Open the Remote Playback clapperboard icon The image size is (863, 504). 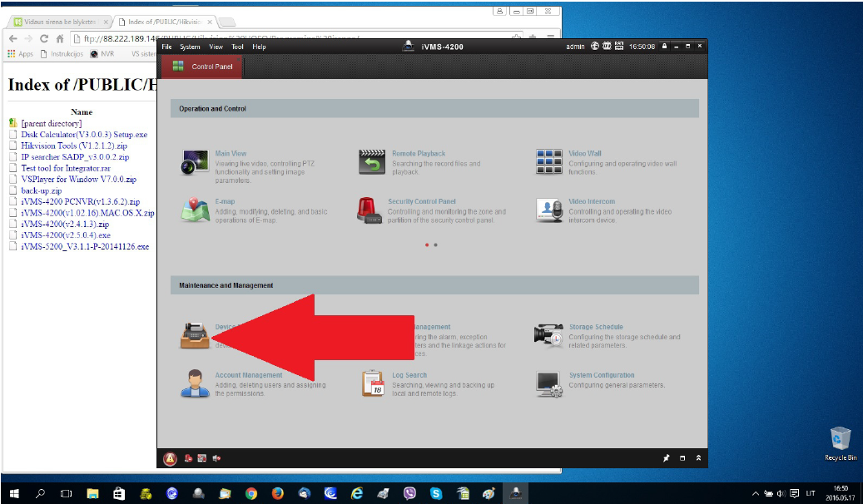pyautogui.click(x=372, y=162)
